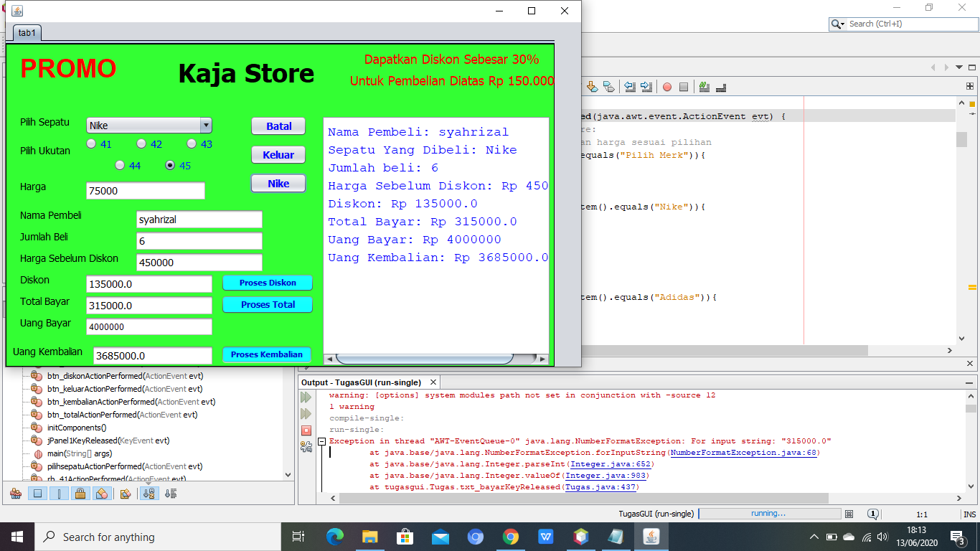Collapse the exception stack trace in Output
980x551 pixels.
point(322,441)
